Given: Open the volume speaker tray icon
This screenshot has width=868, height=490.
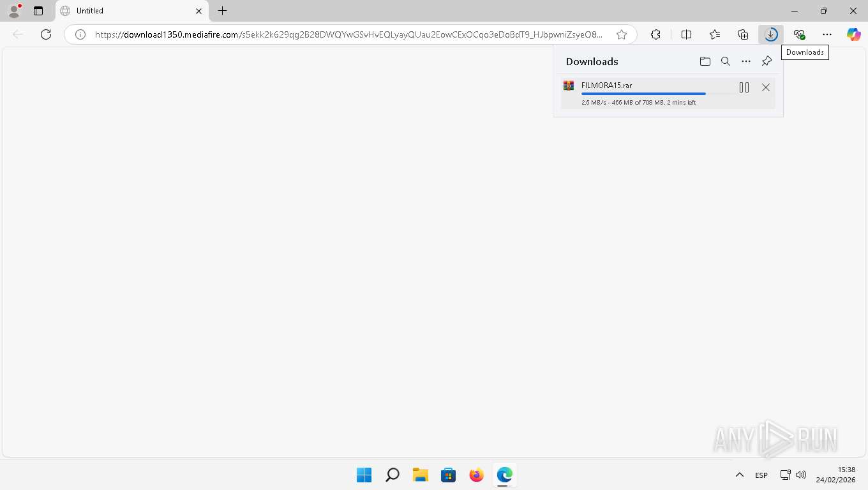Looking at the screenshot, I should [801, 475].
